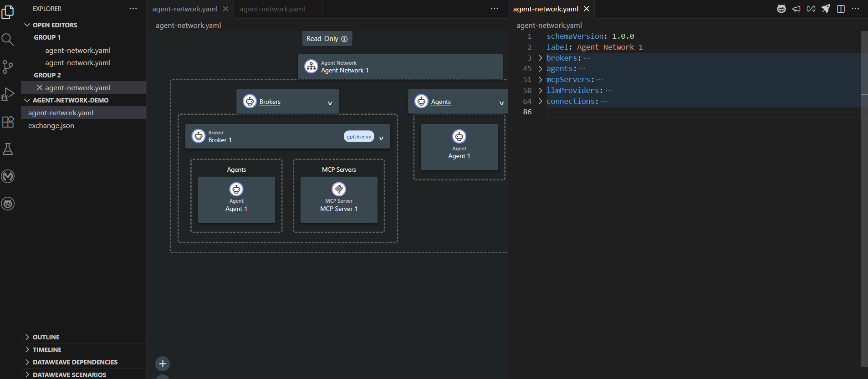Collapse the Broker 1 node chevron

tap(381, 138)
